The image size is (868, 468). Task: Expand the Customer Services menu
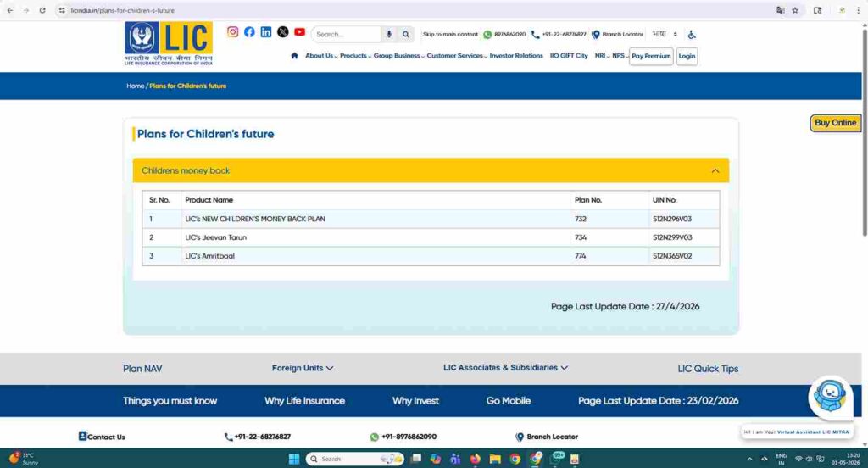457,56
